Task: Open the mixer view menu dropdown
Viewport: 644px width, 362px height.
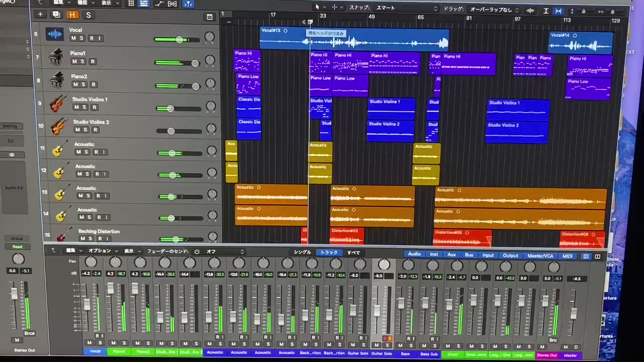Action: pos(131,251)
